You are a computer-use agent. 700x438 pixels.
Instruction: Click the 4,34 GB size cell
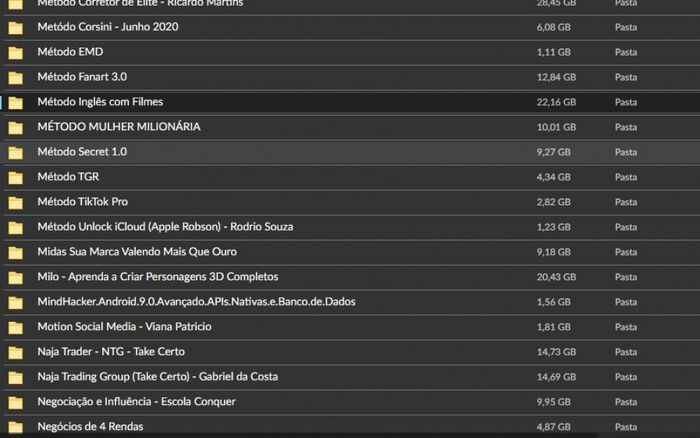pyautogui.click(x=554, y=177)
